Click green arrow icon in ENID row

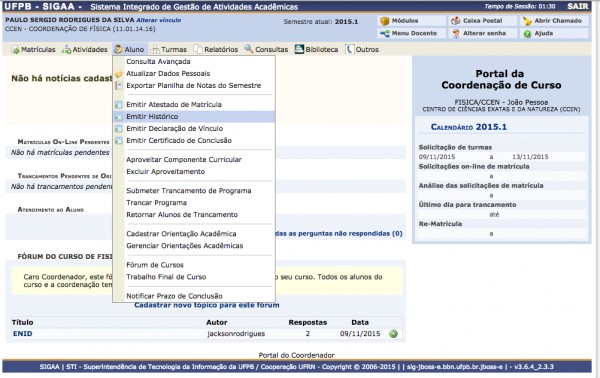(393, 334)
